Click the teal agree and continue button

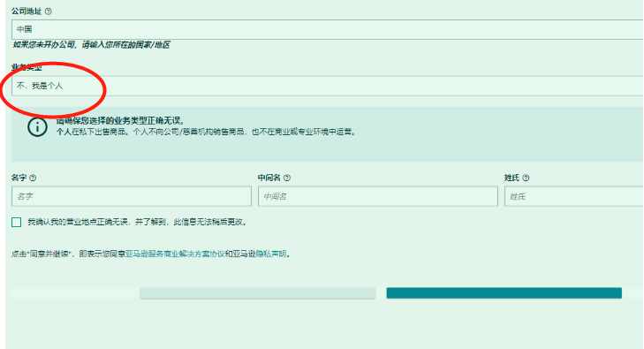(x=504, y=293)
